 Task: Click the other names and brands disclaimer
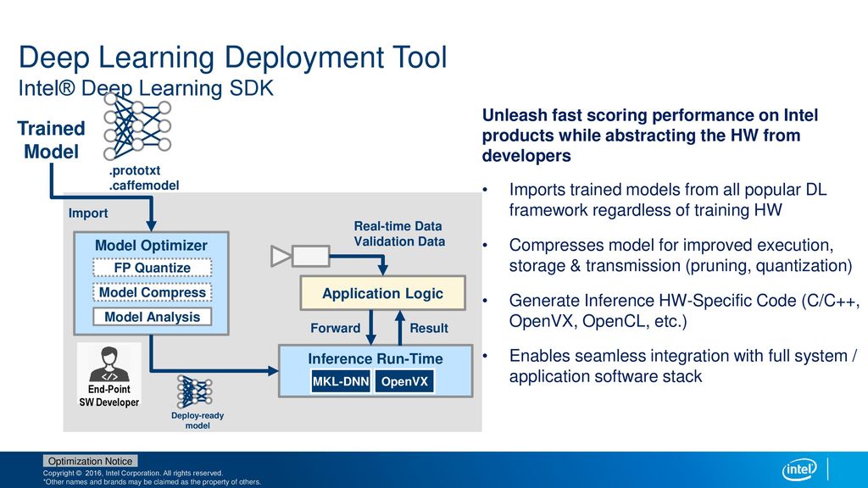(152, 482)
